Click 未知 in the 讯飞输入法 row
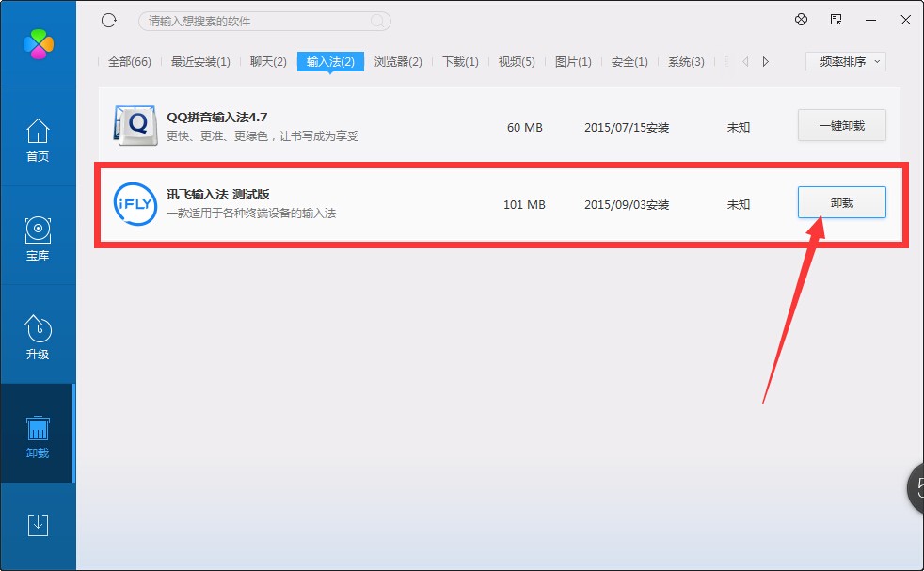The height and width of the screenshot is (571, 924). tap(739, 204)
